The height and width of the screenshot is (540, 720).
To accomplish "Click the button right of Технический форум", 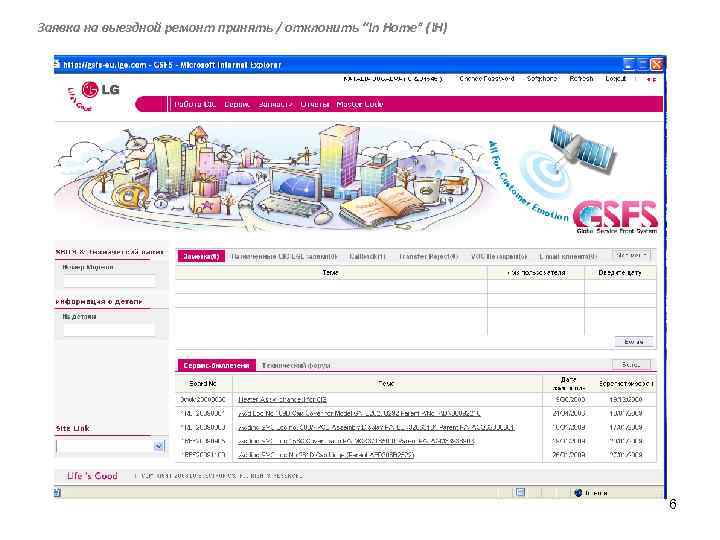I will coord(631,364).
